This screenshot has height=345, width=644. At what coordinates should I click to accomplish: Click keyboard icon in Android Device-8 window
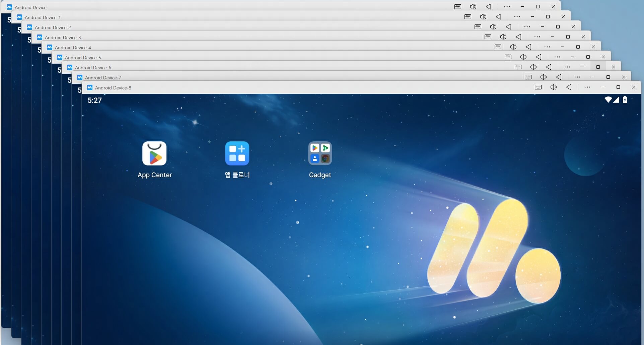tap(538, 87)
